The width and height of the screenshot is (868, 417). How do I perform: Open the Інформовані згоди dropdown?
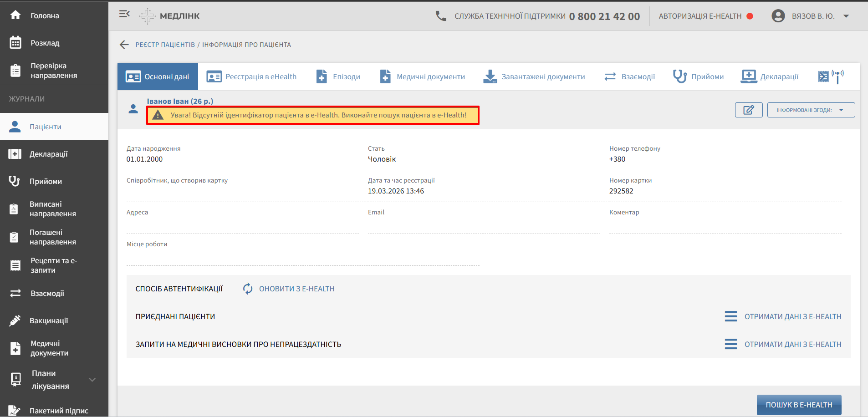811,110
